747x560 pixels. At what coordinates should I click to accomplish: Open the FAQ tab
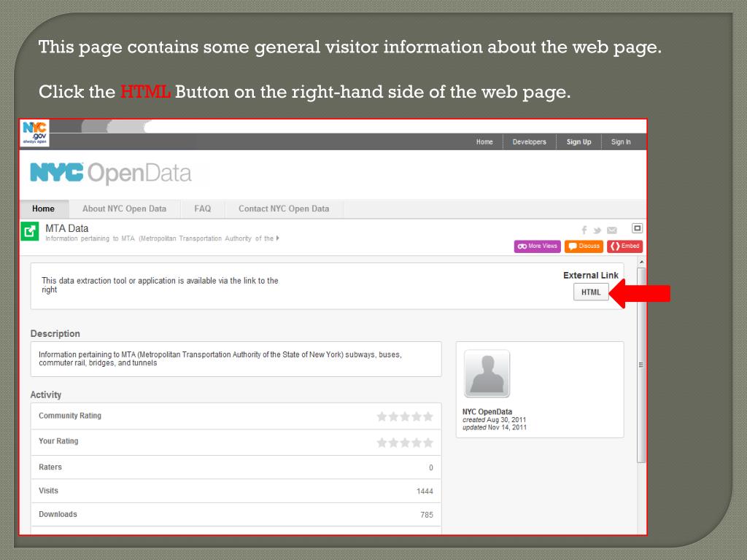203,209
